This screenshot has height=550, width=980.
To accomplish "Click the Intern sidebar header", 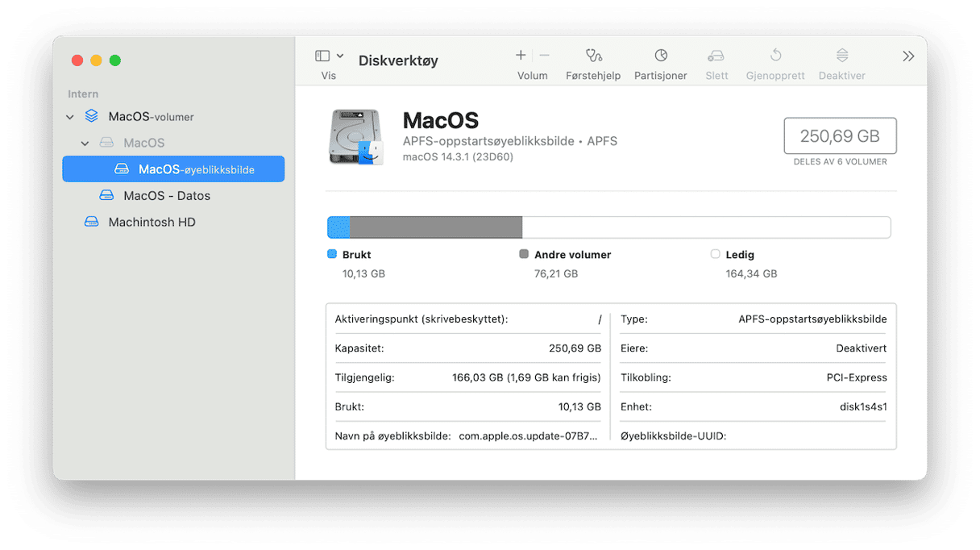I will (83, 94).
